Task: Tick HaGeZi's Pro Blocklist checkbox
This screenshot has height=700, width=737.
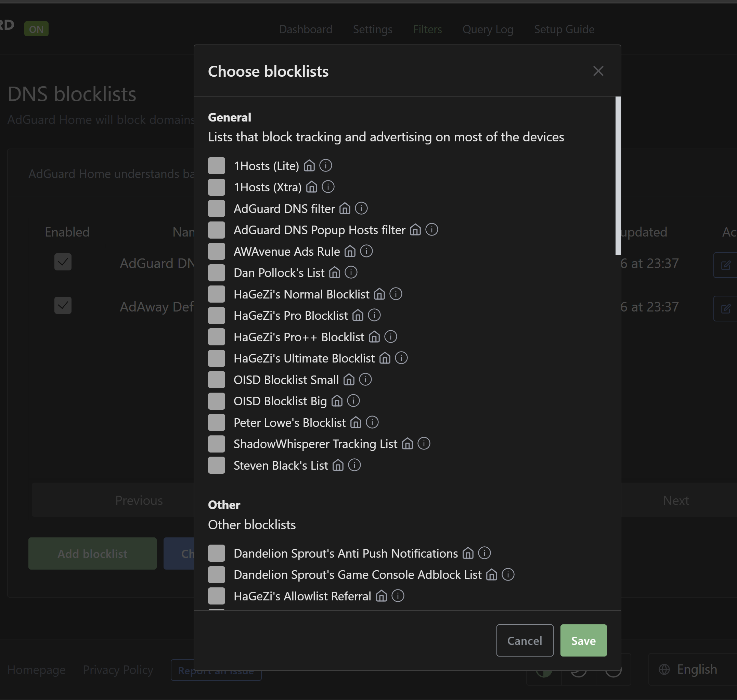Action: [217, 316]
